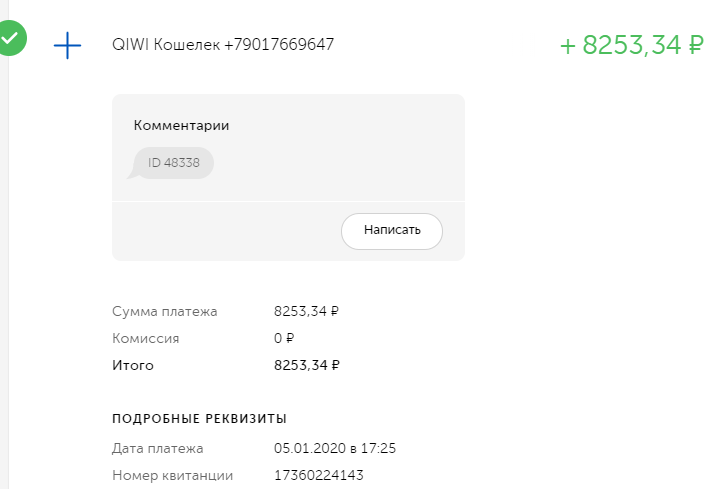Click the Сумма платежа value 8253,34 ₽
Screen dimensions: 719x489
tap(307, 311)
